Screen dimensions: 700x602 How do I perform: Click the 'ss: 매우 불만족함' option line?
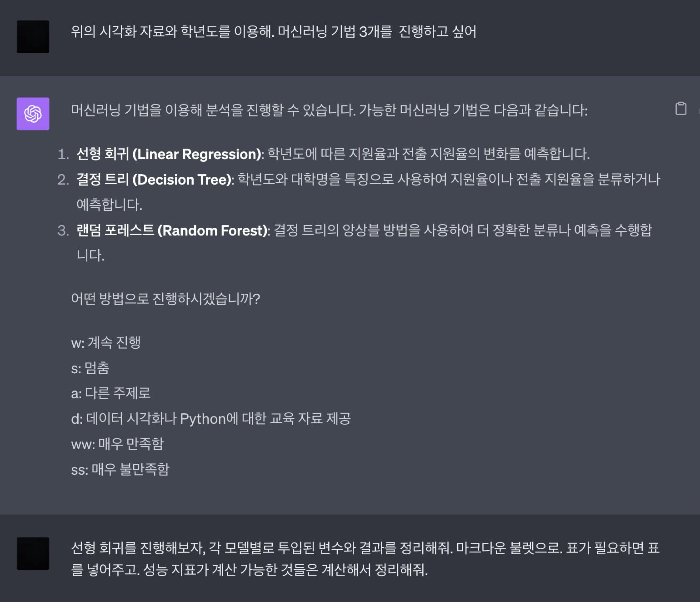120,469
